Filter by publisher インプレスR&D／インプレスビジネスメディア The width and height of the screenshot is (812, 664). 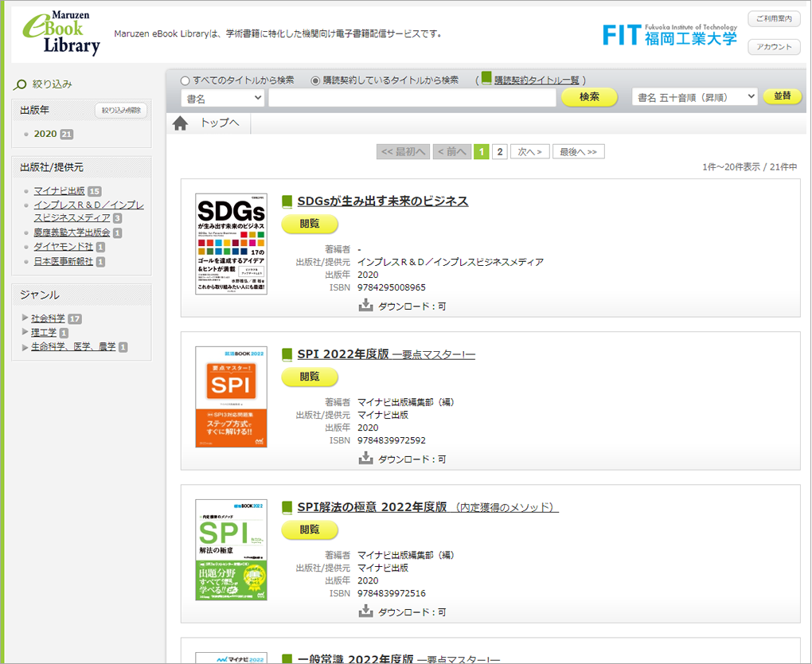[88, 211]
